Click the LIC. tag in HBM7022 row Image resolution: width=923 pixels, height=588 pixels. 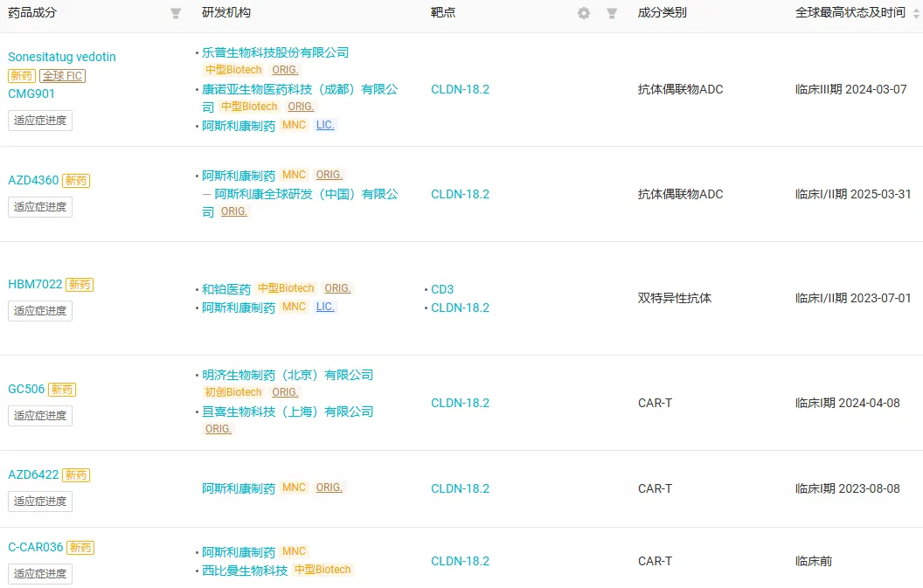tap(325, 307)
